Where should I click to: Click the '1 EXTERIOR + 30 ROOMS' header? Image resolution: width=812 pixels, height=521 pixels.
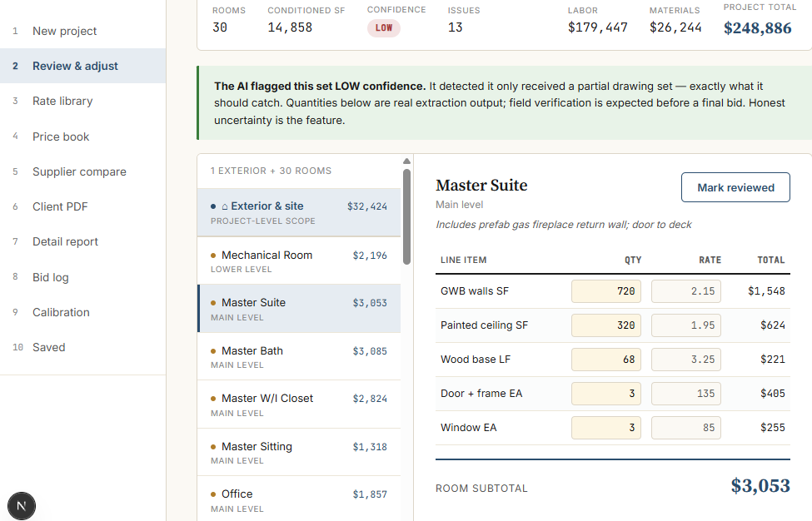click(x=271, y=171)
